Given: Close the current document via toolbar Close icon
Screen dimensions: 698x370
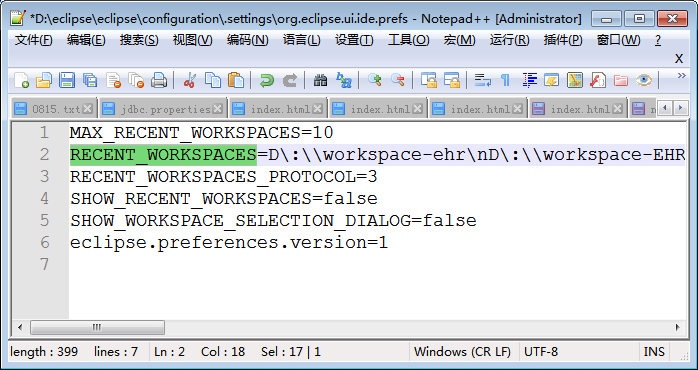Looking at the screenshot, I should tap(114, 81).
